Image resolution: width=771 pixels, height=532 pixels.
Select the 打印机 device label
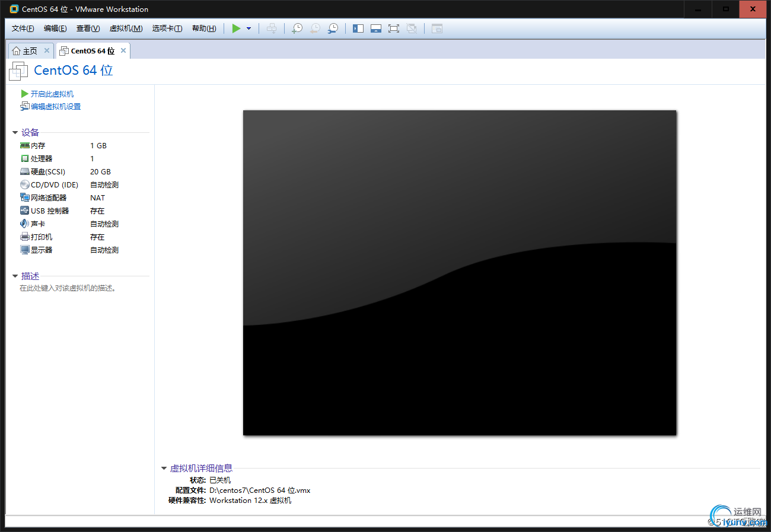coord(42,237)
